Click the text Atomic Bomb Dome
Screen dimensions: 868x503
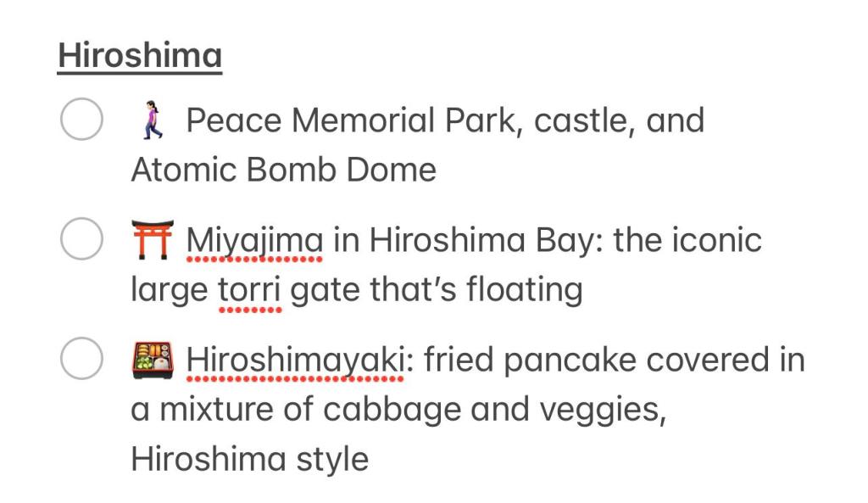click(283, 170)
